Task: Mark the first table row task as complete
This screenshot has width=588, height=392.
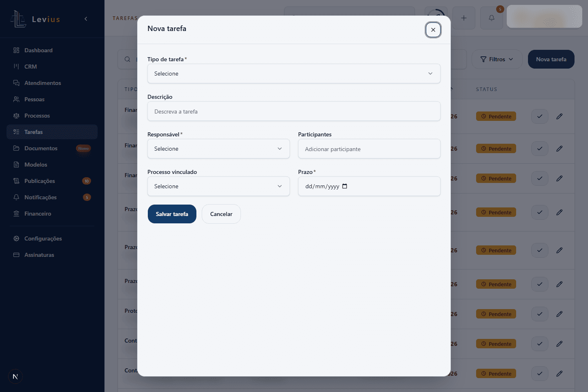Action: 540,116
